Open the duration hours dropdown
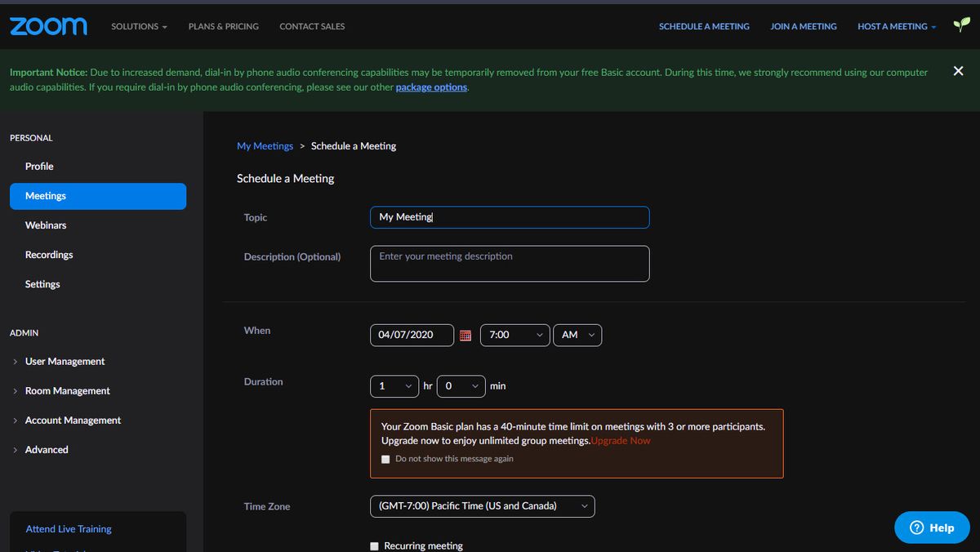Screen dimensions: 980x552 tap(394, 385)
